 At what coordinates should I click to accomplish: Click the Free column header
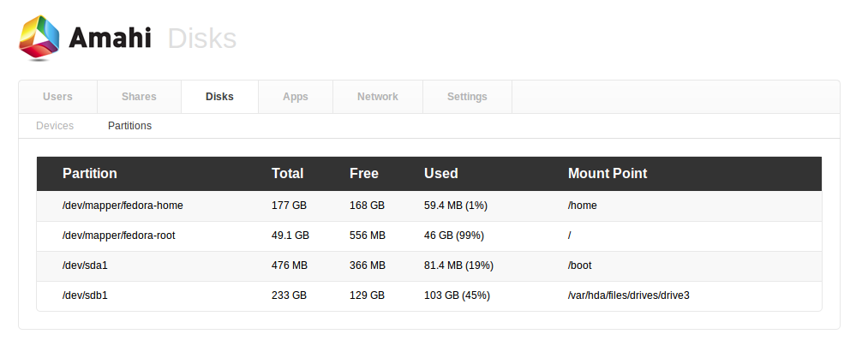(x=363, y=174)
